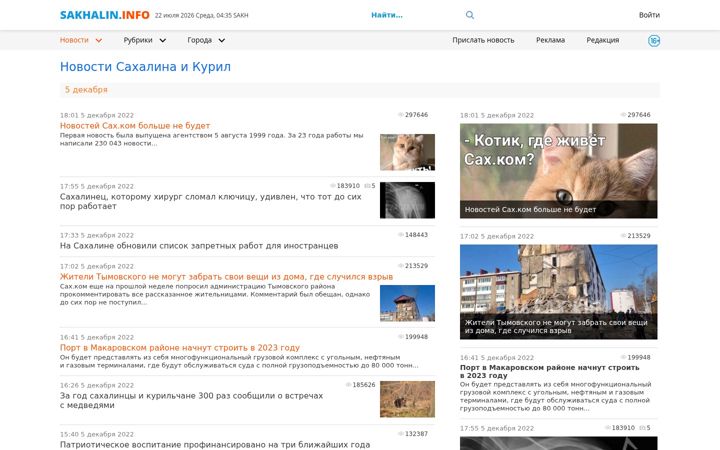The width and height of the screenshot is (720, 450).
Task: Click the search magnifier icon
Action: click(470, 15)
